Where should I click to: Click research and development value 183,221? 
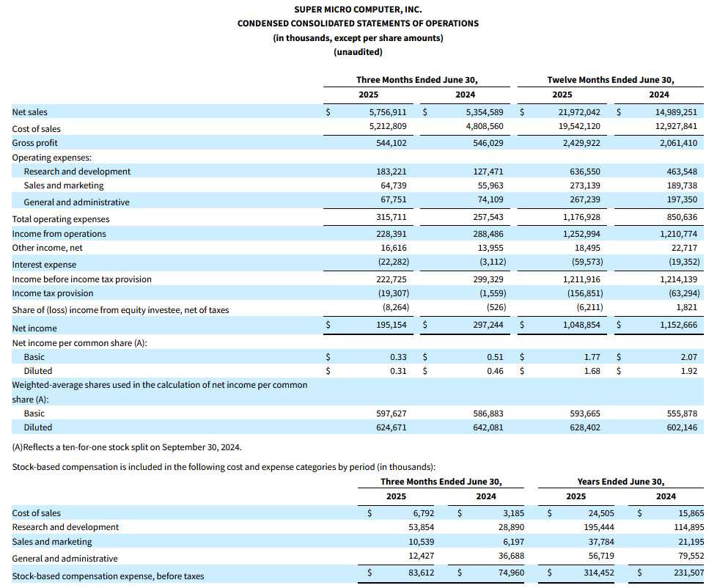click(391, 172)
